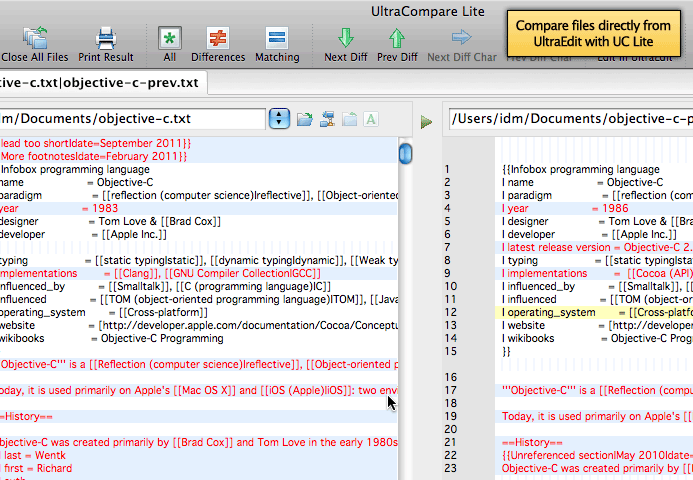Click highlighted right 'operating_system' line

tap(594, 312)
